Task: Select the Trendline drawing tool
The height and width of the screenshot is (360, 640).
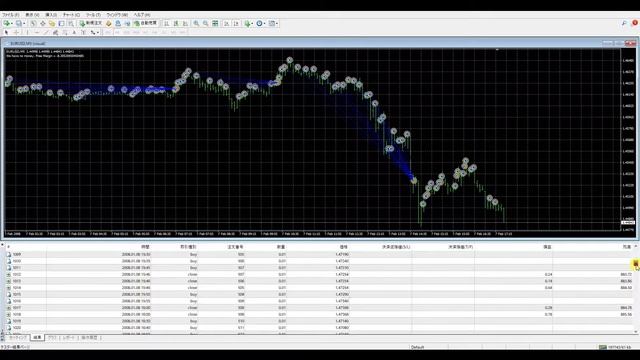Action: tap(47, 32)
